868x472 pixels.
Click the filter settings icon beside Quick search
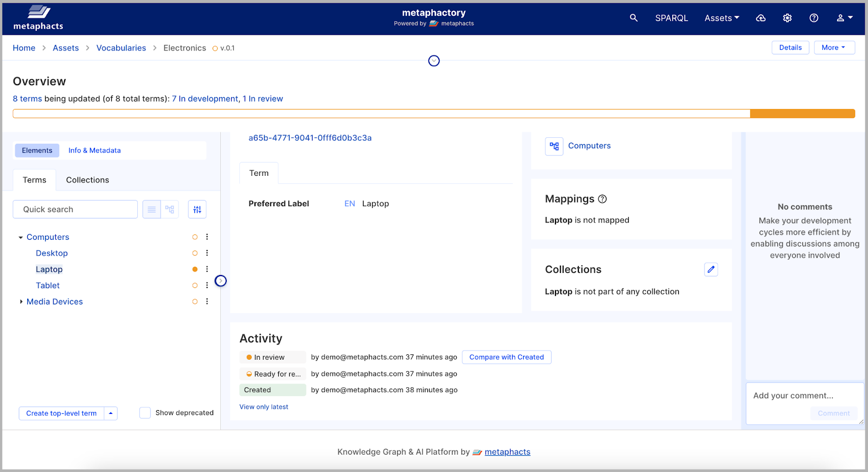click(x=197, y=209)
